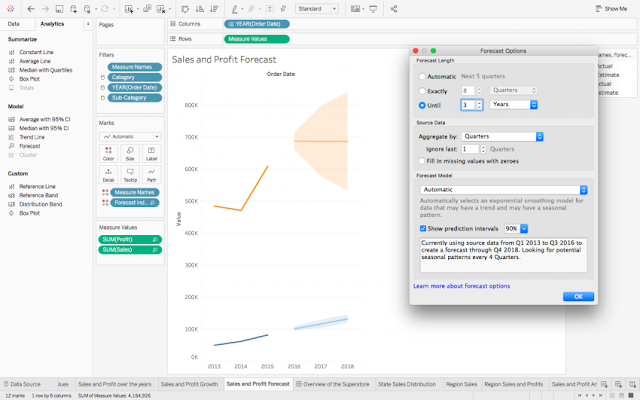Click the Run update refresh icon
The height and width of the screenshot is (400, 640).
(105, 9)
